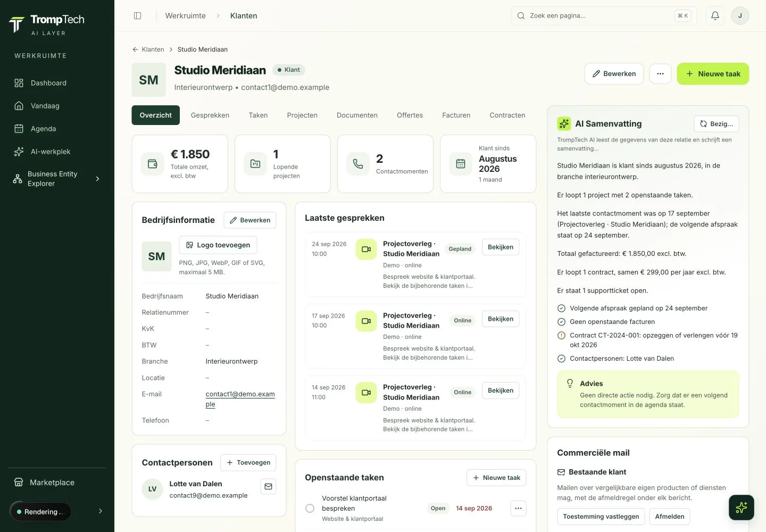This screenshot has width=766, height=532.
Task: Click envelope icon next to Bestaande klant
Action: point(561,472)
